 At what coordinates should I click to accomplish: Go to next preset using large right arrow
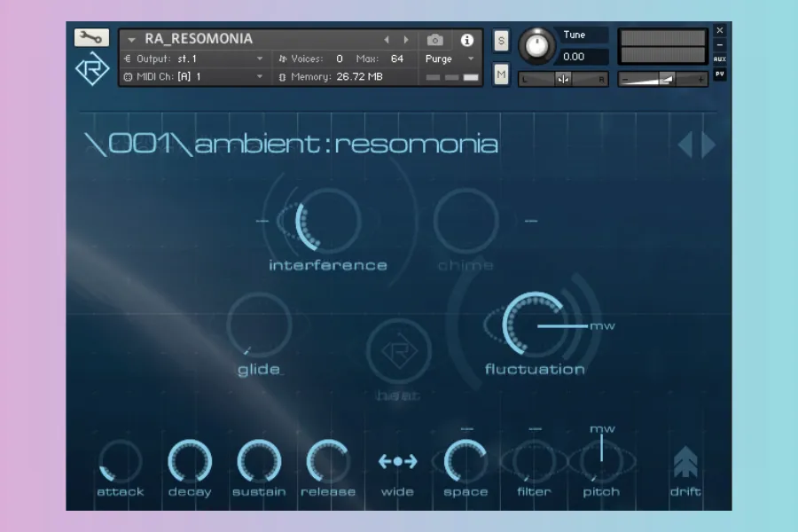[x=708, y=145]
